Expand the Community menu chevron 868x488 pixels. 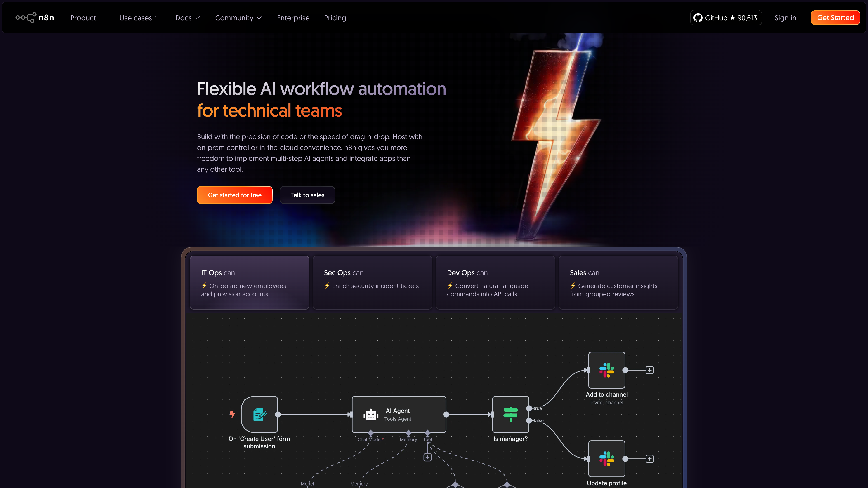tap(259, 18)
